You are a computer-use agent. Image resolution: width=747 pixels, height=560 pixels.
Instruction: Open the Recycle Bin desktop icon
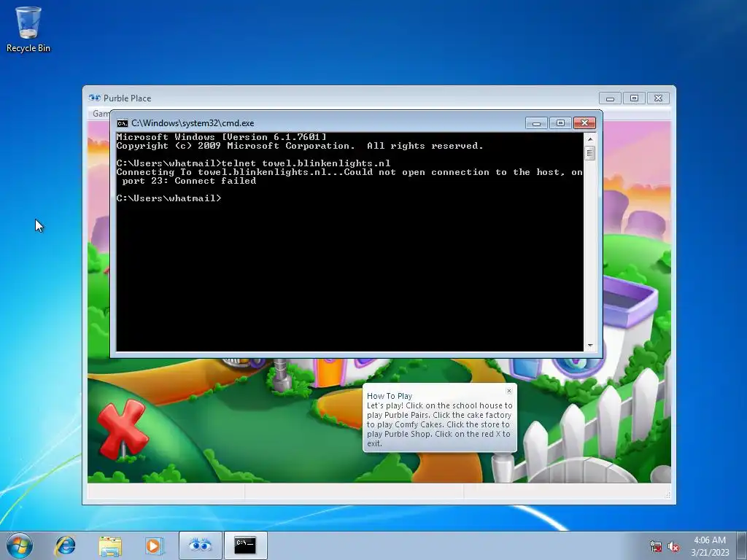click(x=28, y=29)
